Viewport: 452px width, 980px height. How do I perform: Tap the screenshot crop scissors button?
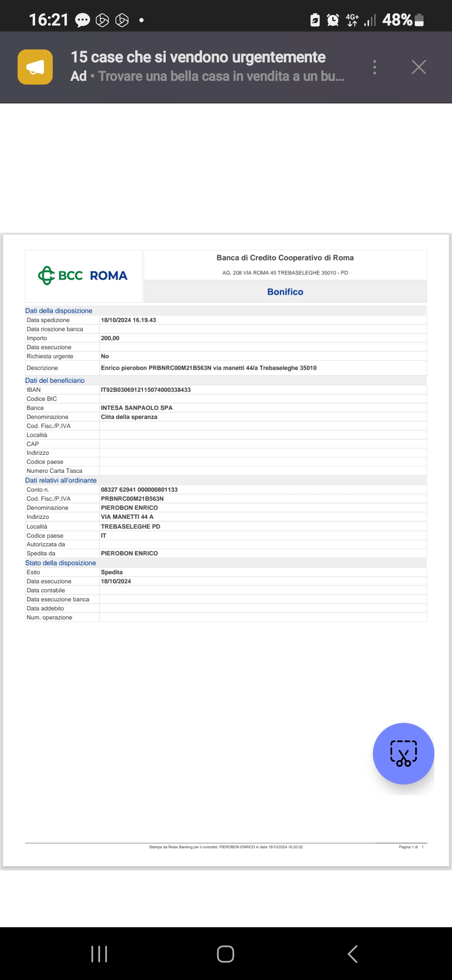(403, 753)
